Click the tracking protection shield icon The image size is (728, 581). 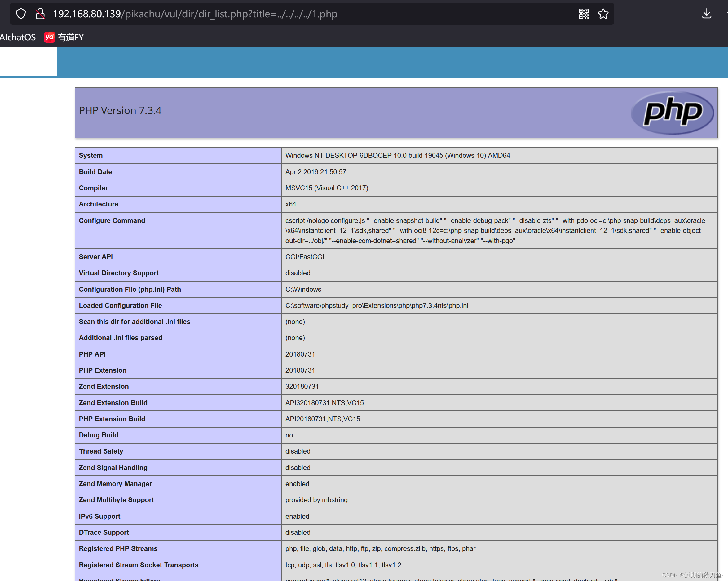[21, 14]
